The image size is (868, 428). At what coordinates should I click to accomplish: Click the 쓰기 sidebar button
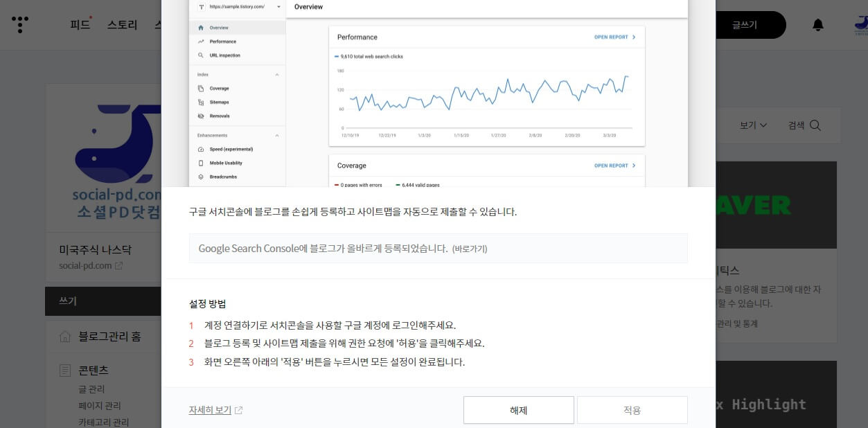point(103,301)
